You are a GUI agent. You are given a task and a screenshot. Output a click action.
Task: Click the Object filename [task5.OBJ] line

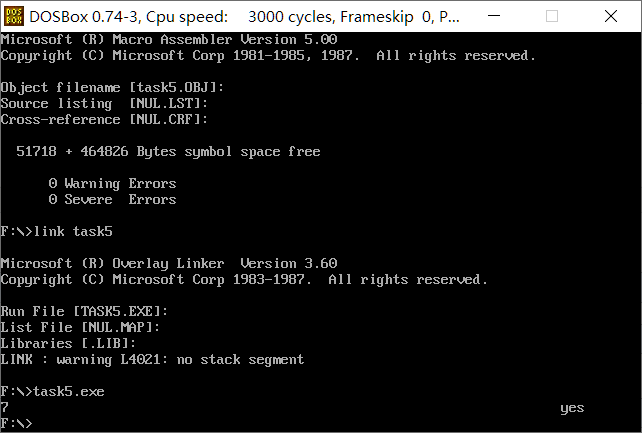click(112, 87)
